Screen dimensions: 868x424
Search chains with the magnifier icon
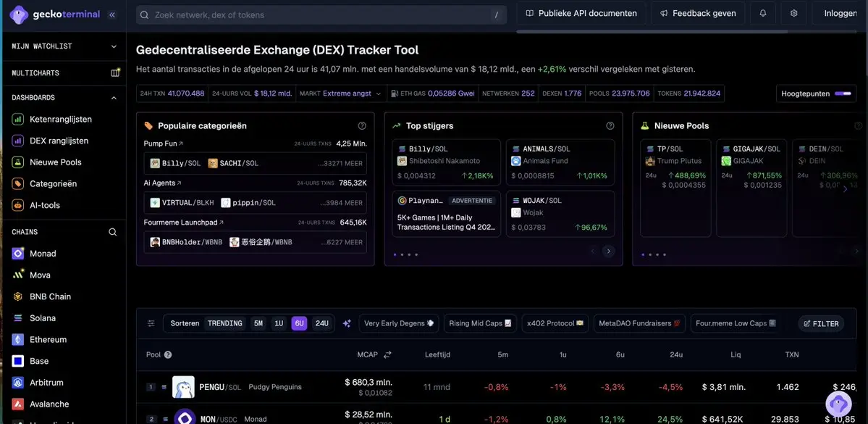pos(112,232)
